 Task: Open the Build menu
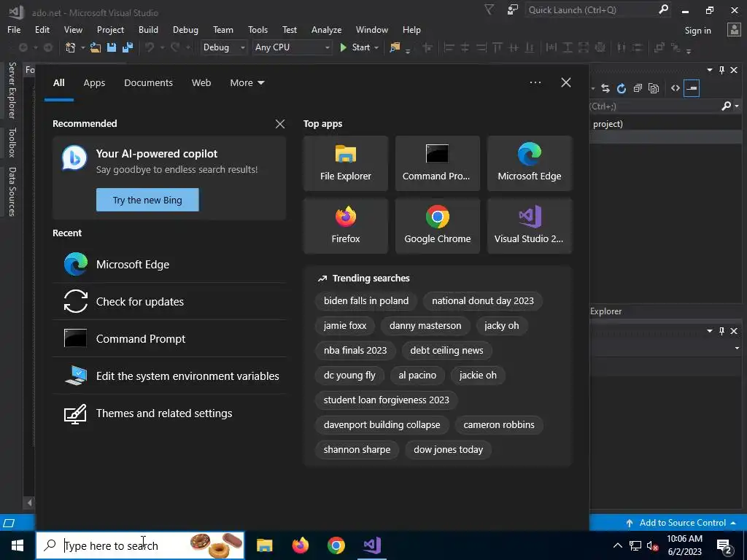tap(148, 30)
